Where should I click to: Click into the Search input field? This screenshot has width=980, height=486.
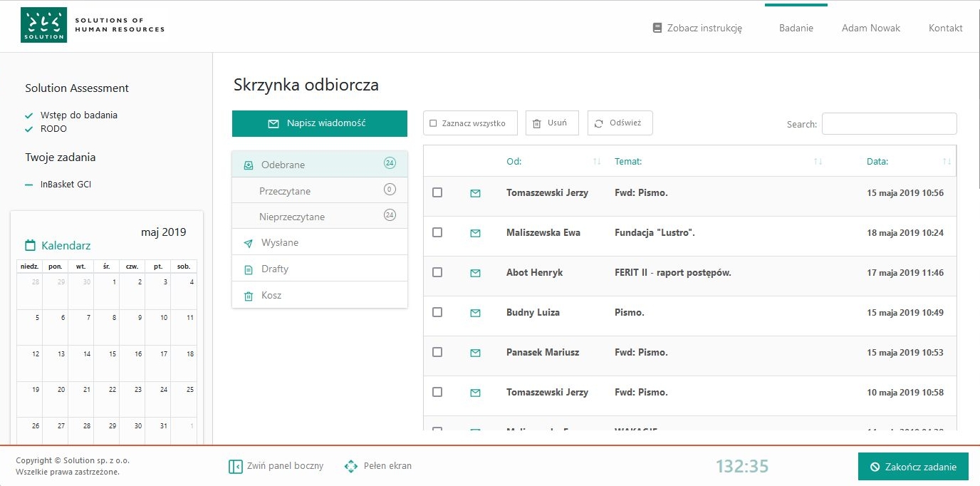[889, 124]
